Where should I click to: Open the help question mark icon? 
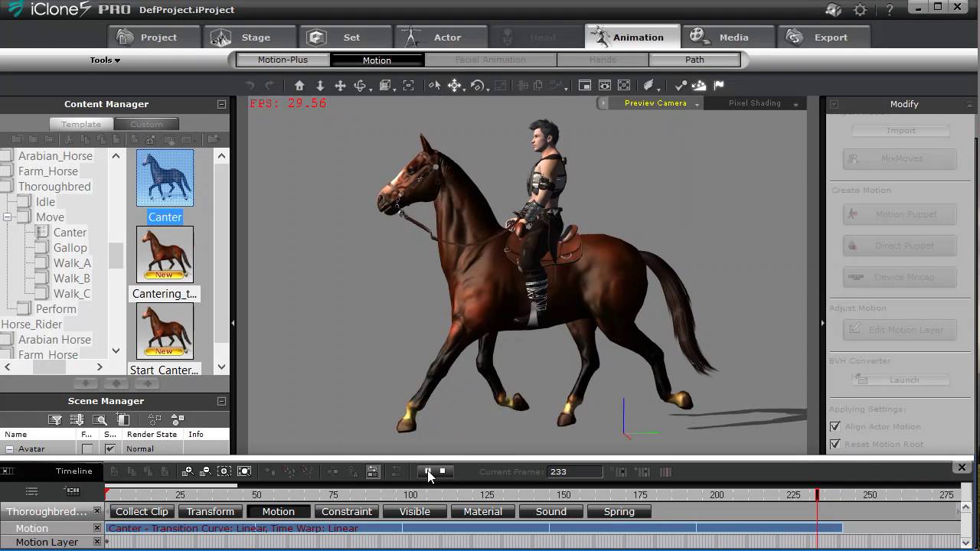890,10
